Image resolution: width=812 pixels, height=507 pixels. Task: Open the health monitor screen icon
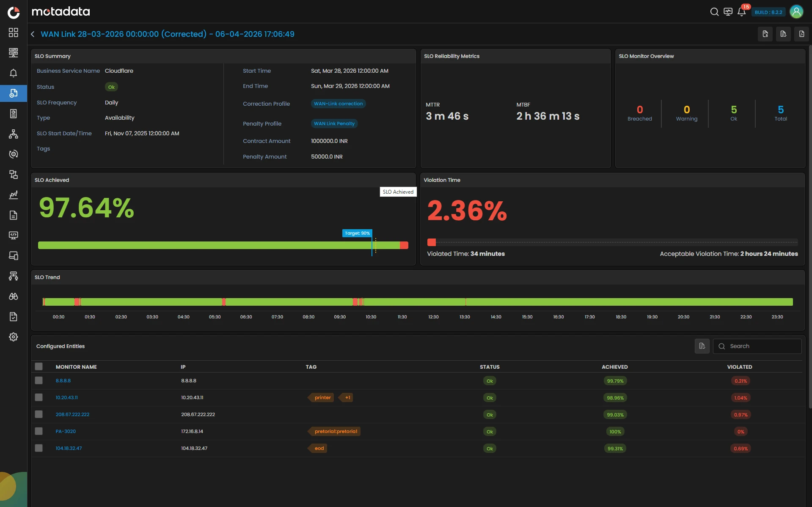coord(728,12)
